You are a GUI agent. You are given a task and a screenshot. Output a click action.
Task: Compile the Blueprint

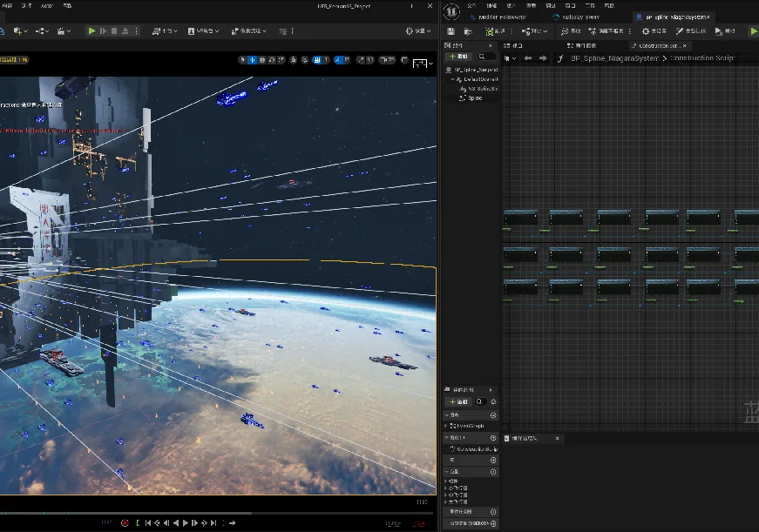(495, 31)
